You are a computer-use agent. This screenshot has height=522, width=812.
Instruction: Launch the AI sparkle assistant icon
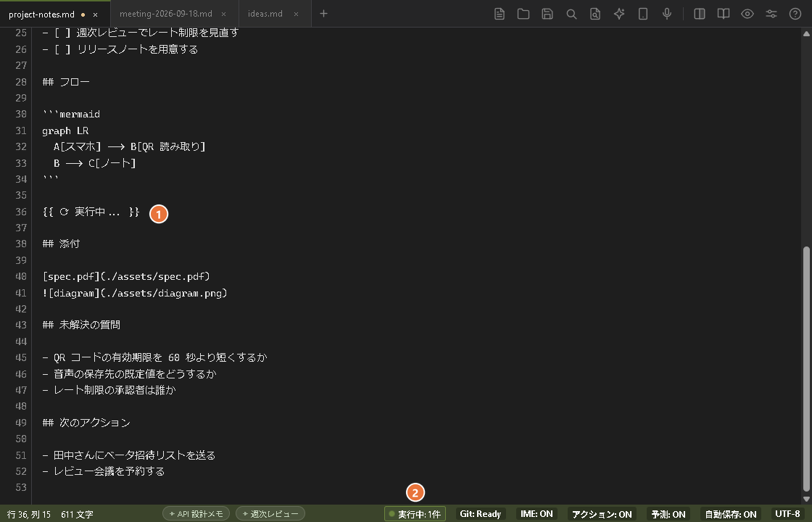[619, 14]
